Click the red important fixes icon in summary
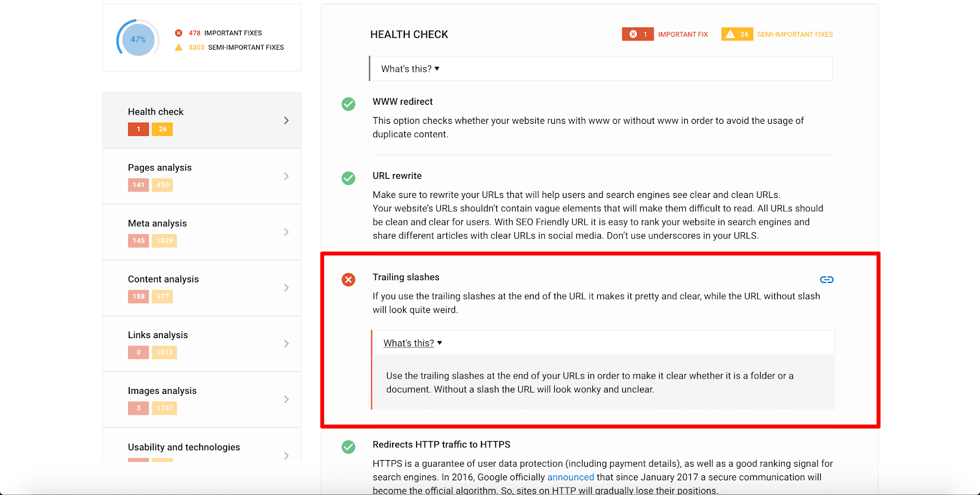This screenshot has height=495, width=980. pos(179,33)
